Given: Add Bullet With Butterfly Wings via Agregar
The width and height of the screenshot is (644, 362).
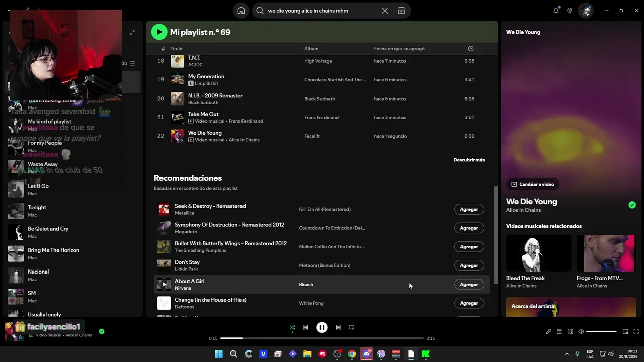Looking at the screenshot, I should coord(469,247).
